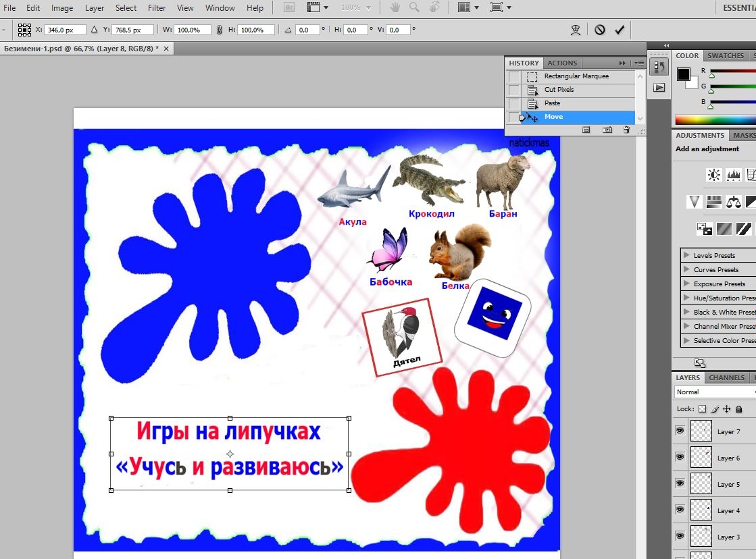Click the reference point location grid icon
Screen dimensions: 756x559
[24, 30]
